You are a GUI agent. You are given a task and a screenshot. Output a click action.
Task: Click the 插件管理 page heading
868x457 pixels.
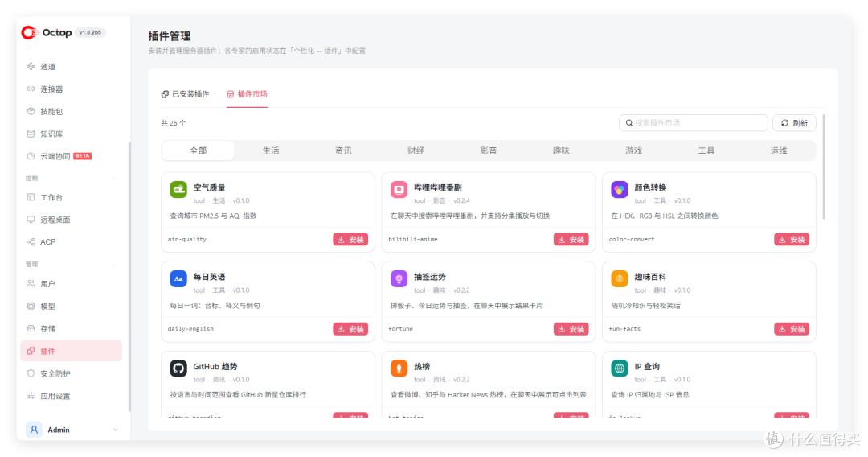[170, 36]
